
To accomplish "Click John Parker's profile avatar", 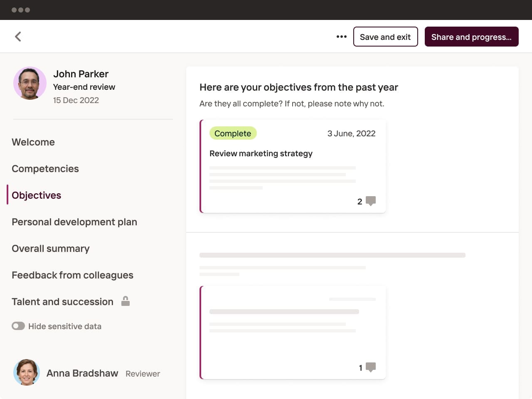I will coord(30,83).
